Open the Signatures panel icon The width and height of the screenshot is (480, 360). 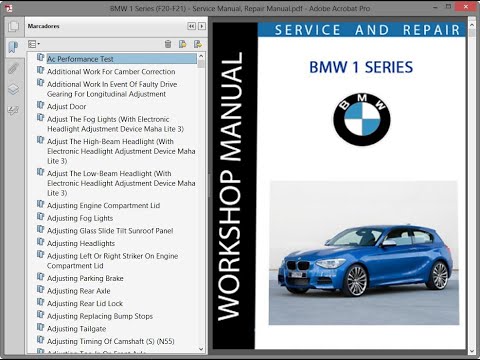click(x=13, y=111)
